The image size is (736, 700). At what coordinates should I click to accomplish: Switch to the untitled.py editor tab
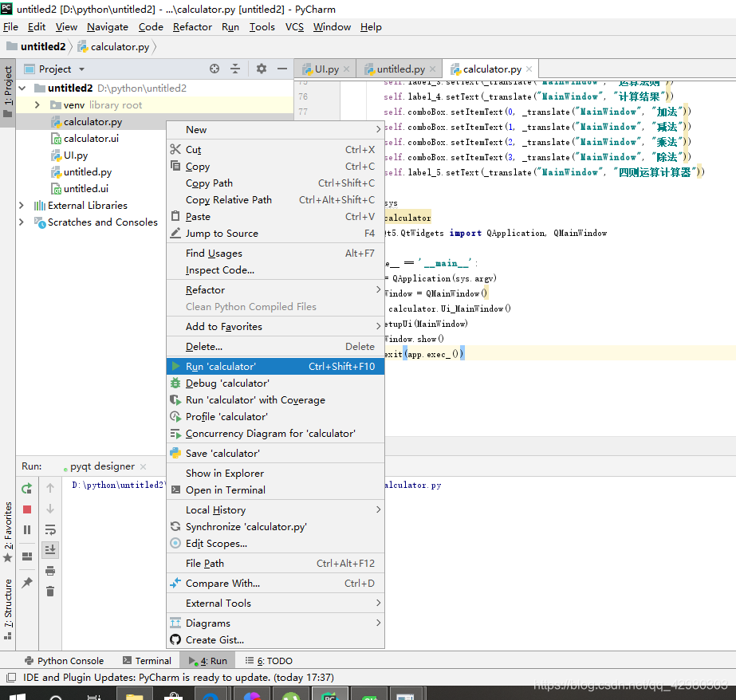click(x=401, y=69)
